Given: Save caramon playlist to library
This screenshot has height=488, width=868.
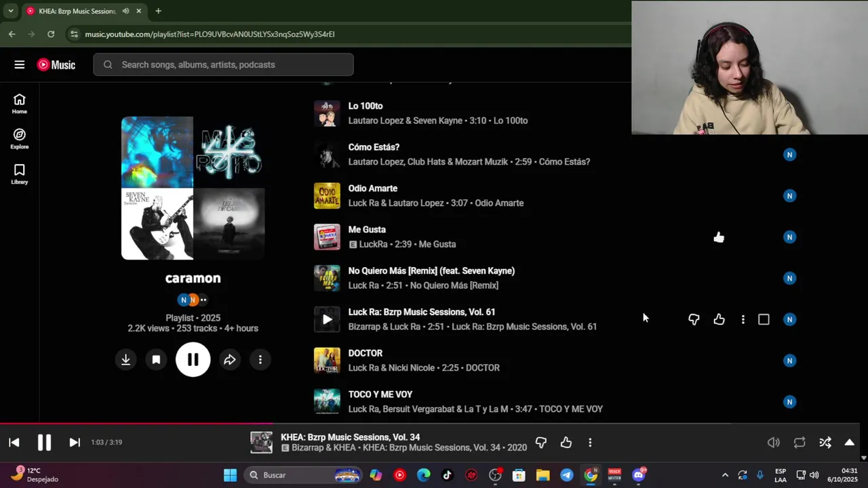Looking at the screenshot, I should [x=156, y=360].
